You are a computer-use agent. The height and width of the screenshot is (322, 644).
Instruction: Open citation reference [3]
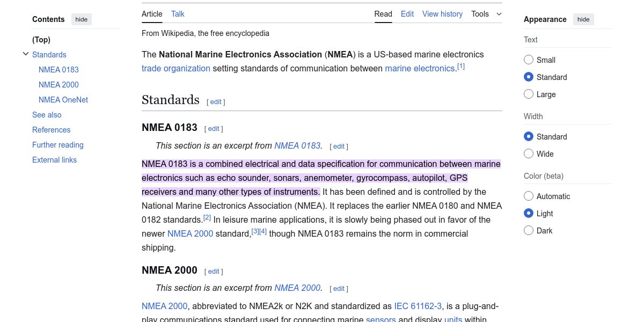[x=255, y=231]
